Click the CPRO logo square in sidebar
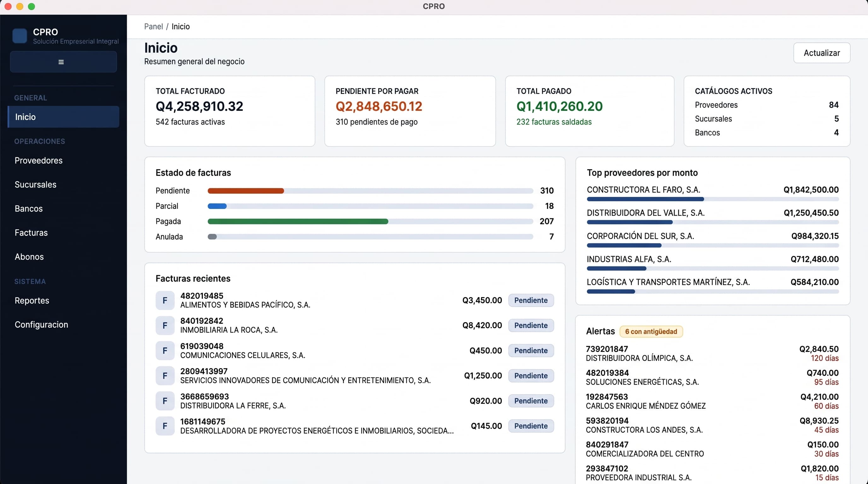This screenshot has width=868, height=484. coord(20,36)
